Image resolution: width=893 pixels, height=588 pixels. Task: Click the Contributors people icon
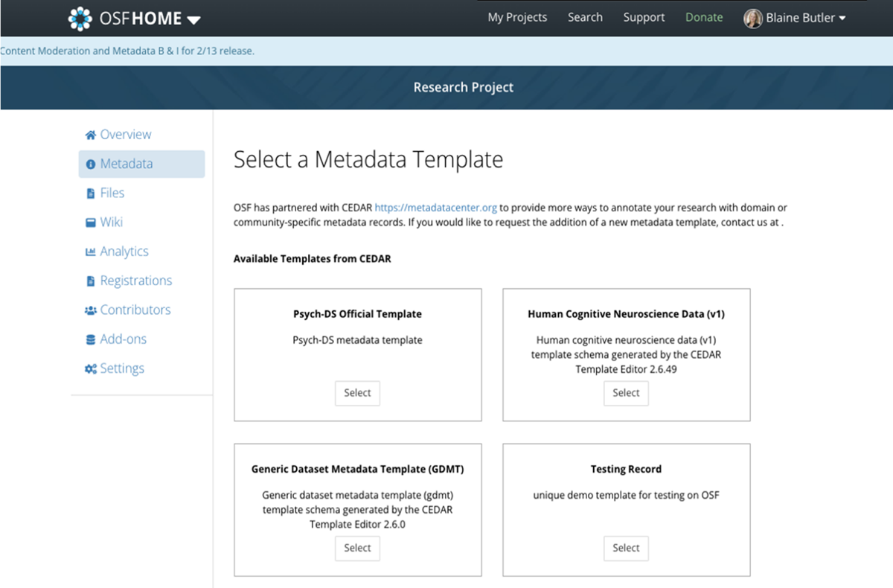(91, 310)
